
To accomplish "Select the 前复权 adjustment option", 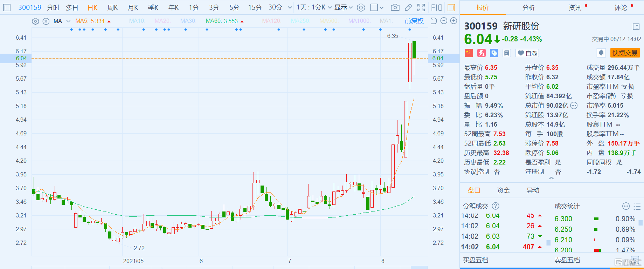I will point(414,21).
